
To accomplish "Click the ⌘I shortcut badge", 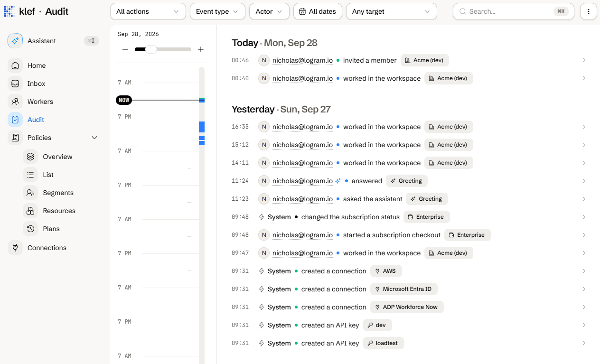I will click(x=91, y=41).
